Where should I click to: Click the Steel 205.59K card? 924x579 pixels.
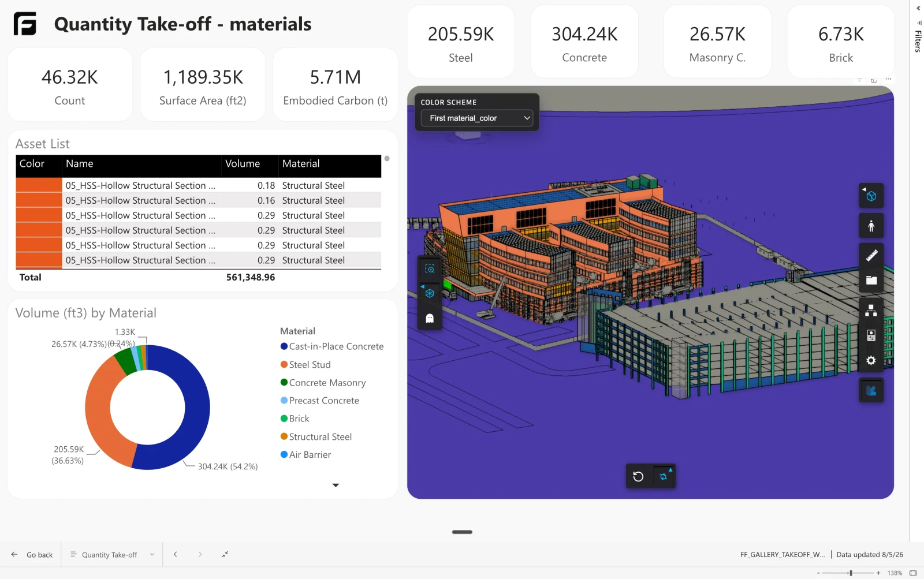coord(461,42)
